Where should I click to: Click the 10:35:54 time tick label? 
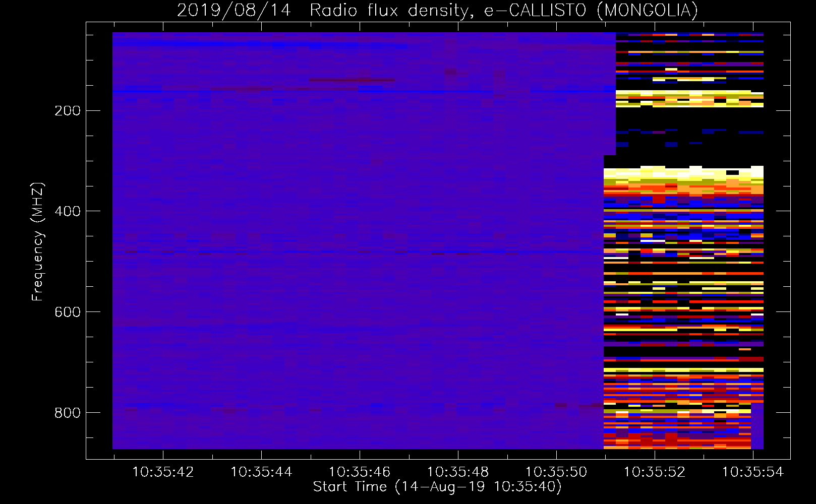pos(753,472)
